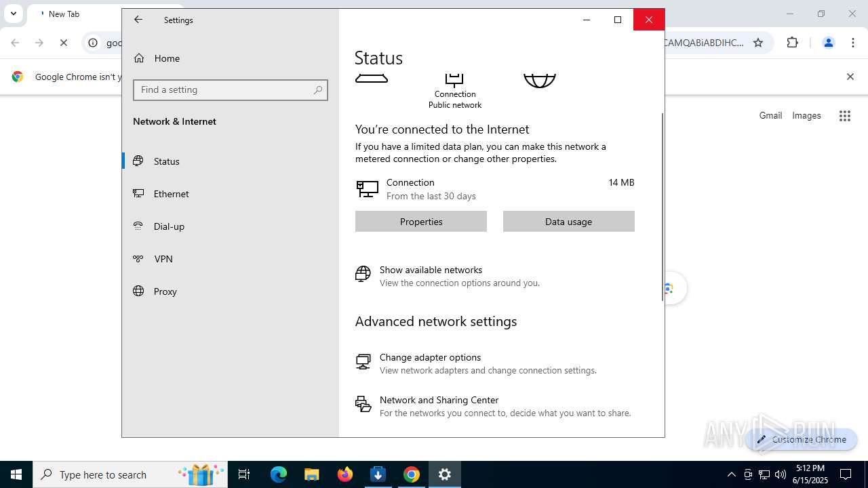
Task: Stop loading page in Chrome
Action: [64, 43]
